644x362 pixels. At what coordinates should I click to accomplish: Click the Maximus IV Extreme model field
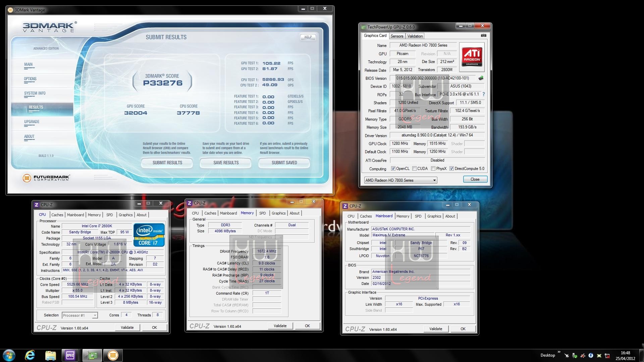tap(402, 235)
